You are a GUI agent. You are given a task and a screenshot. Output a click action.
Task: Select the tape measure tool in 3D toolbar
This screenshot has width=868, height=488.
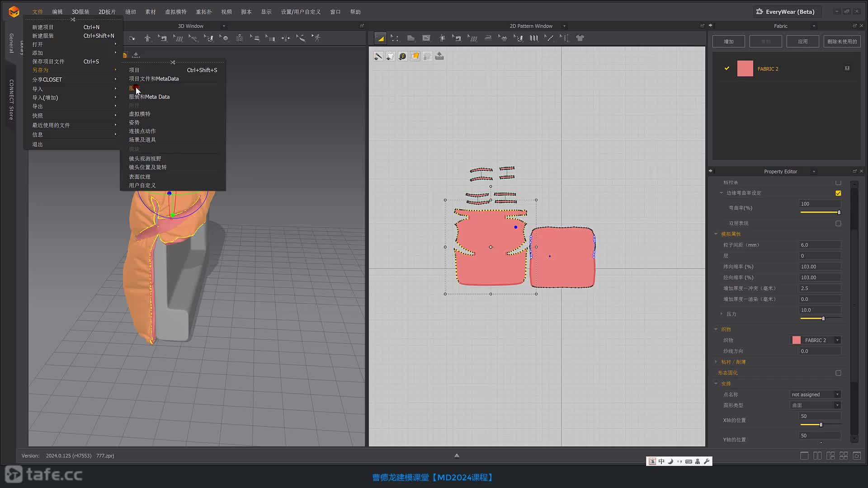[301, 38]
